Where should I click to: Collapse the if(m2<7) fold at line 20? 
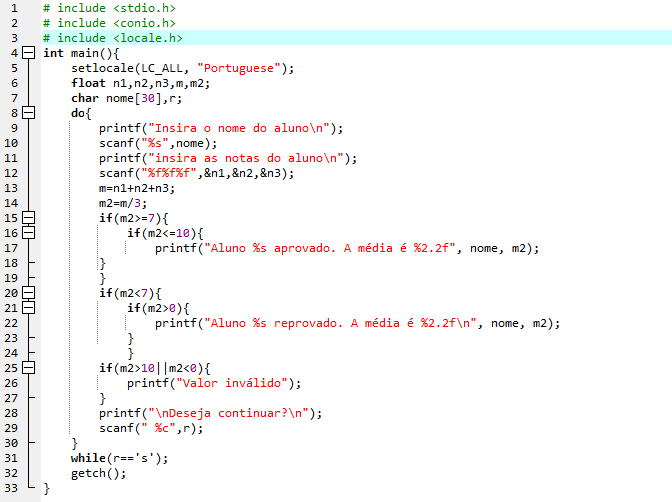tap(28, 293)
